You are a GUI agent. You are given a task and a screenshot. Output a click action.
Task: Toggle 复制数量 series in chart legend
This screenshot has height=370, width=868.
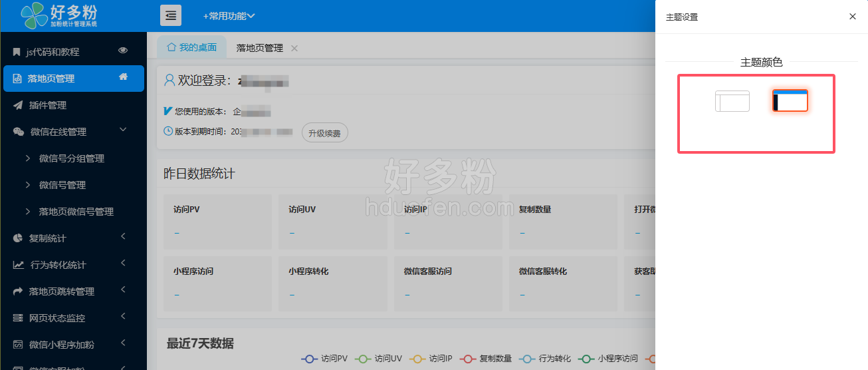click(485, 359)
